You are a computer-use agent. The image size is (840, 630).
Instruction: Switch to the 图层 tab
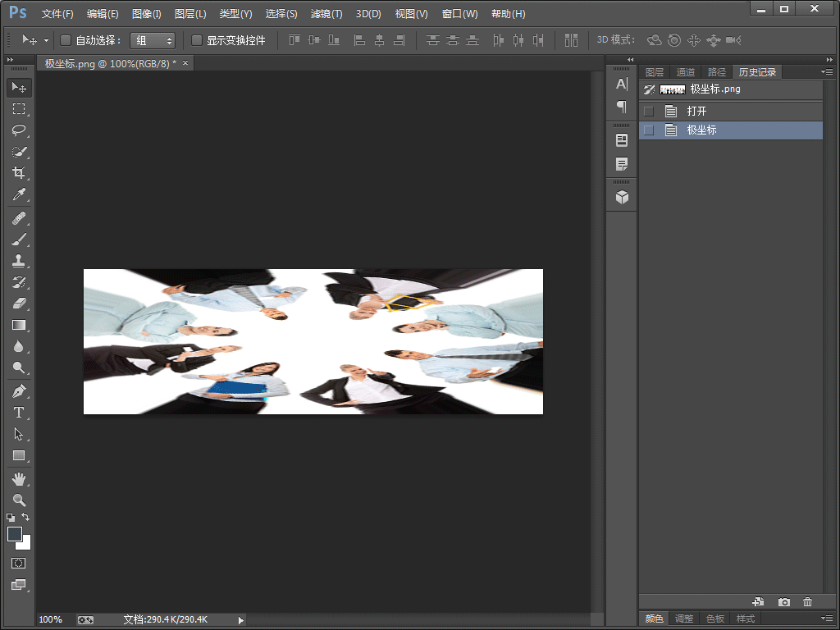654,72
